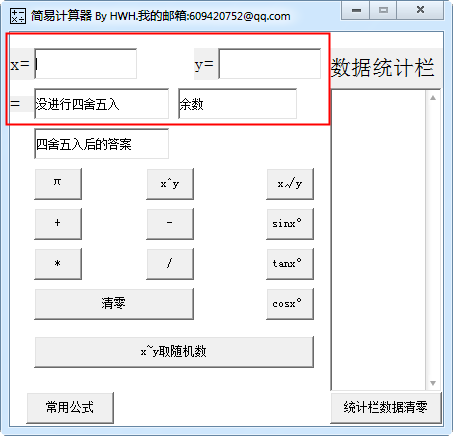Calculate sine with sinx° button

coord(290,224)
